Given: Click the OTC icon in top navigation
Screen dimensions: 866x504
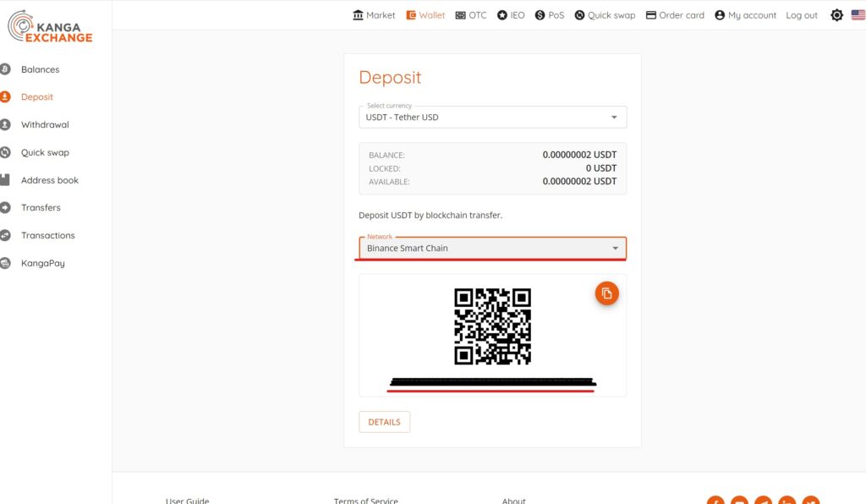Looking at the screenshot, I should tap(460, 15).
